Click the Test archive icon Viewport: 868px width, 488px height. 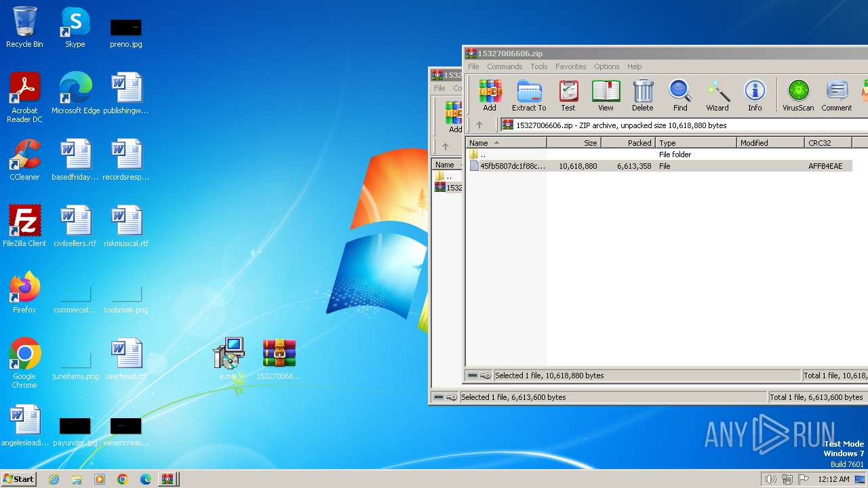pos(568,95)
